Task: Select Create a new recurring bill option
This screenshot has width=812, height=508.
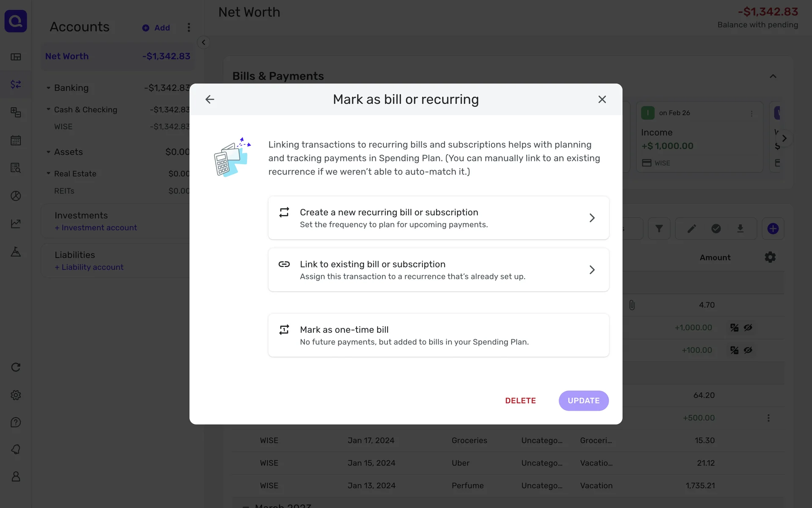Action: 438,218
